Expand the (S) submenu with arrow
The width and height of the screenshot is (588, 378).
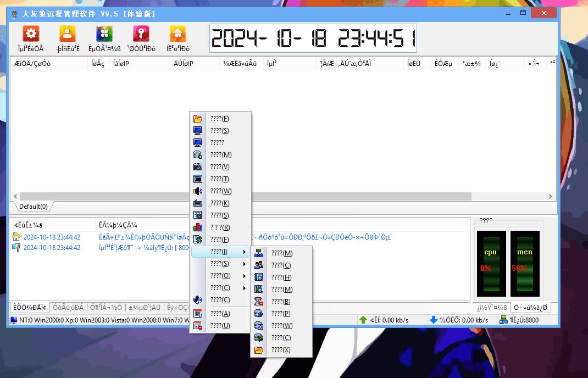click(x=220, y=264)
